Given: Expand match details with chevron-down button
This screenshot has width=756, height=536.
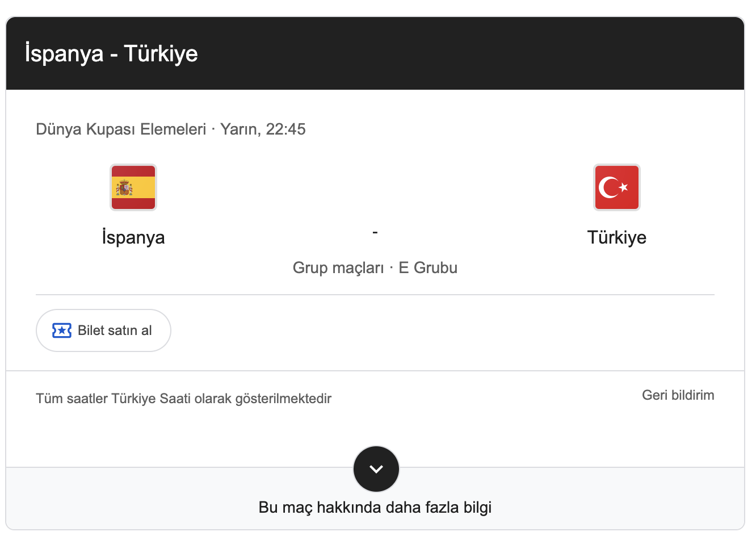Looking at the screenshot, I should point(376,469).
